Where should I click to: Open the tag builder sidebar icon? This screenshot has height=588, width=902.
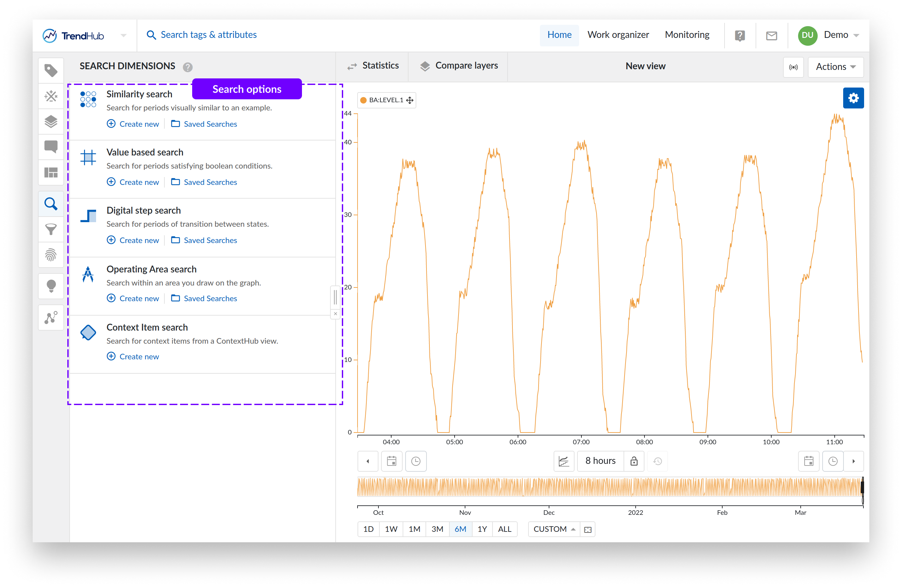51,96
